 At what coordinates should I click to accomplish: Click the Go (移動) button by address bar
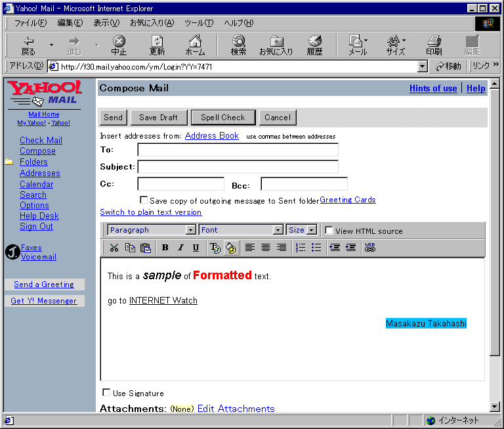448,66
